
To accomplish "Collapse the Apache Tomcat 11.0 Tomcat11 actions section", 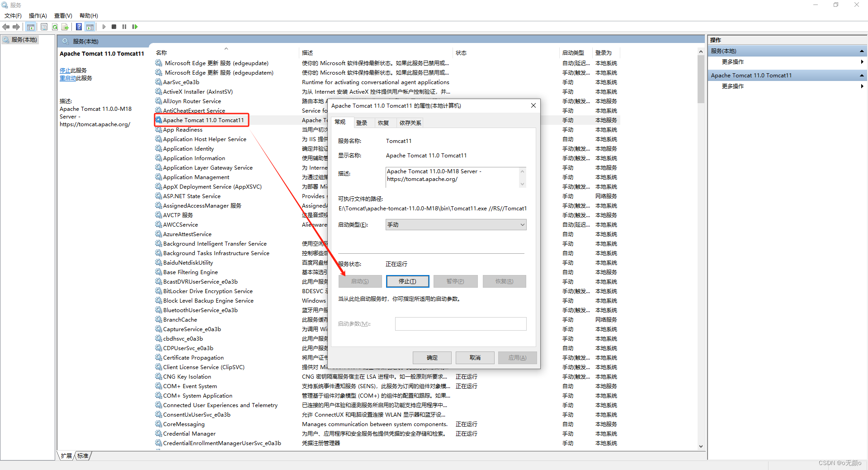I will click(862, 76).
